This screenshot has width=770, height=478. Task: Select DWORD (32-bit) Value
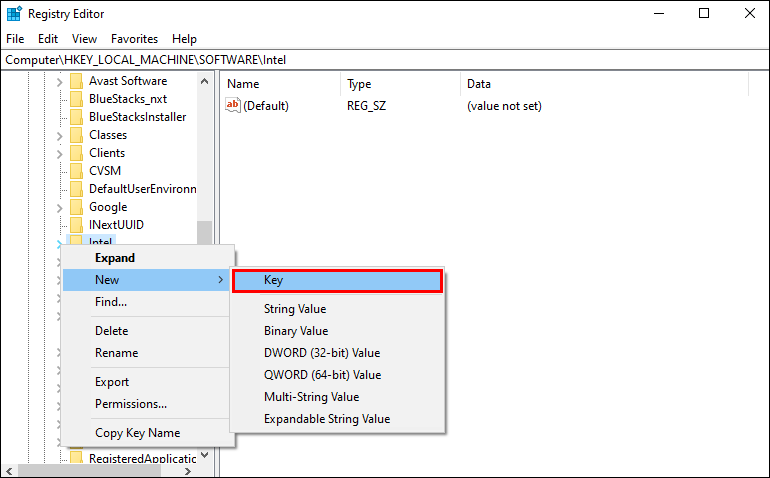(x=322, y=353)
